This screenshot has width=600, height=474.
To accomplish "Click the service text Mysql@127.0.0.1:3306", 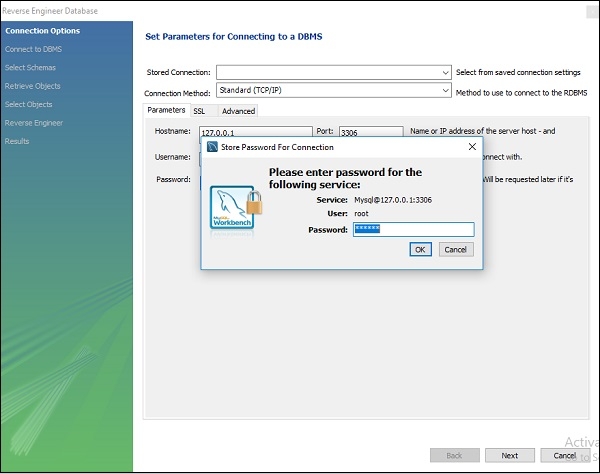I will coord(393,200).
